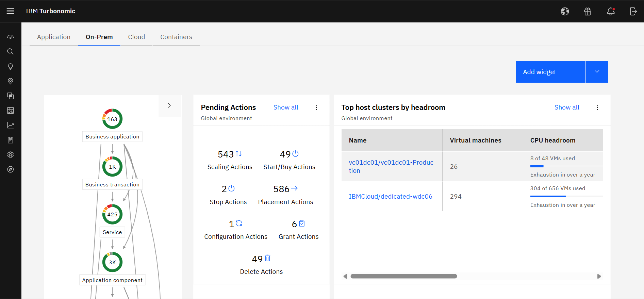Open the hamburger navigation menu
The image size is (644, 299).
click(11, 11)
